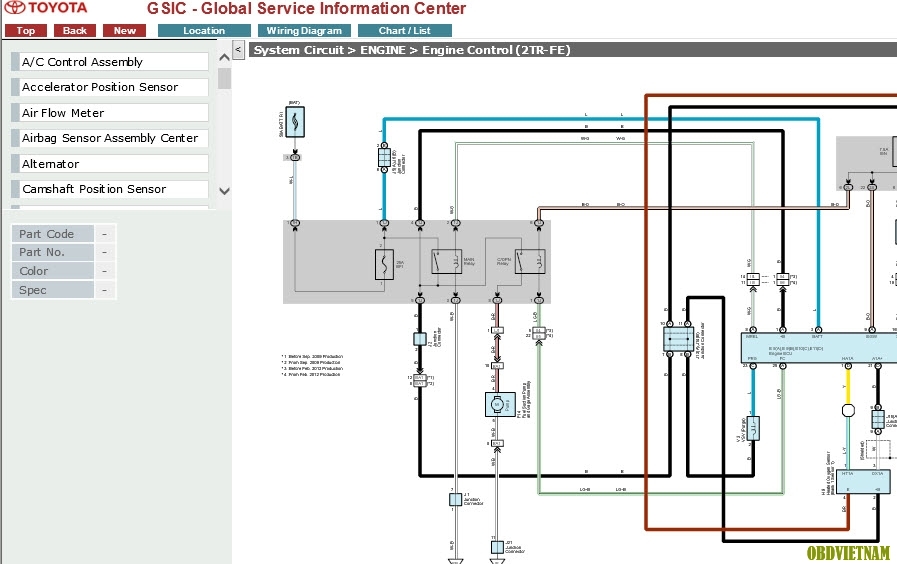
Task: Click the component list scroll-up arrow
Action: (224, 57)
